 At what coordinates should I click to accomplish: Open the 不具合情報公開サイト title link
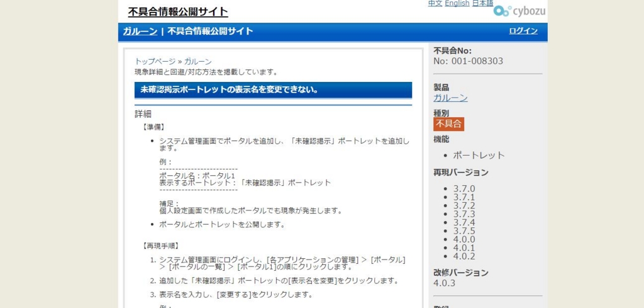178,12
